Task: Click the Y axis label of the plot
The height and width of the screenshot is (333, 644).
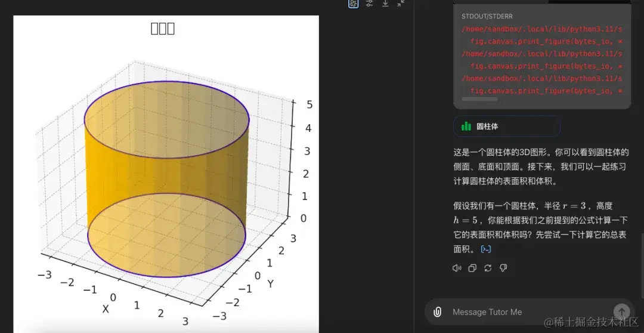Action: 270,283
